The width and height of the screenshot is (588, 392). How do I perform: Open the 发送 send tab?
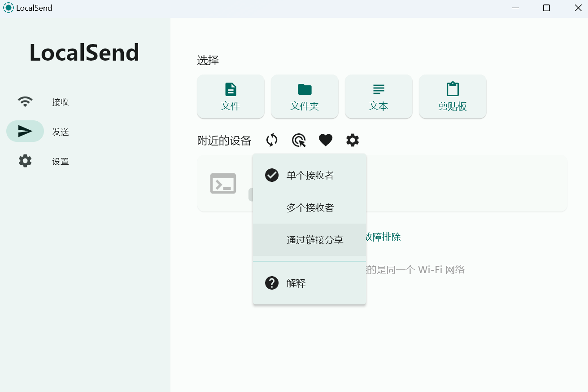point(60,132)
